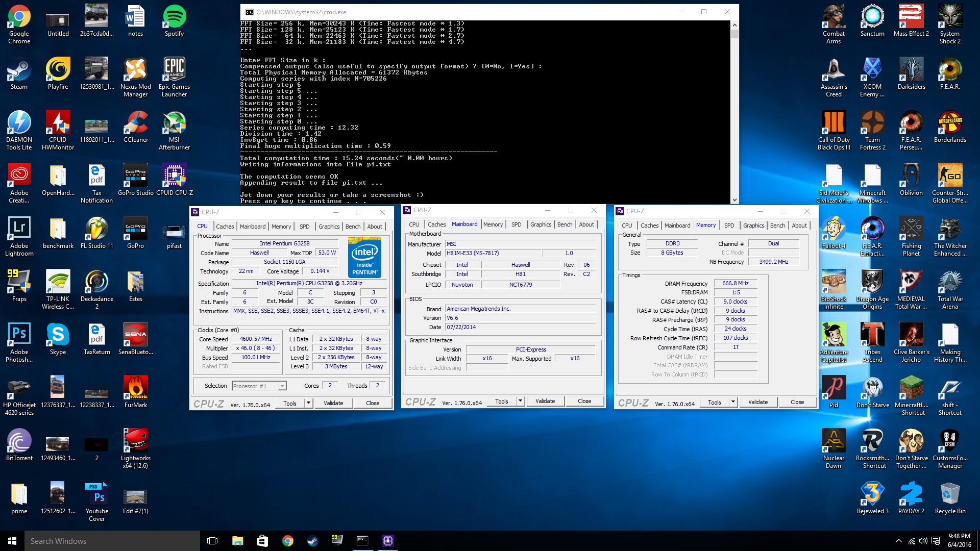980x551 pixels.
Task: Launch CCleaner desktop shortcut
Action: (135, 127)
